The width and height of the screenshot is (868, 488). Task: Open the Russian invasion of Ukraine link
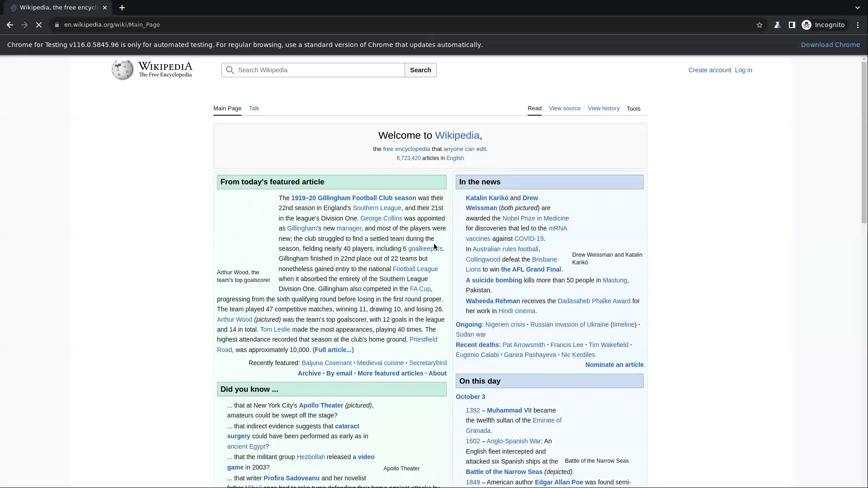click(x=569, y=324)
